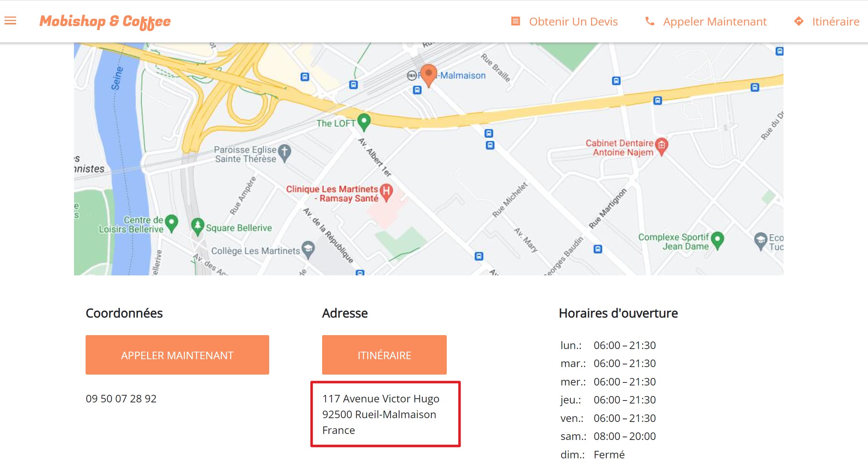Click the orange location pin on map
Viewport: 868px width, 467px height.
click(x=428, y=75)
